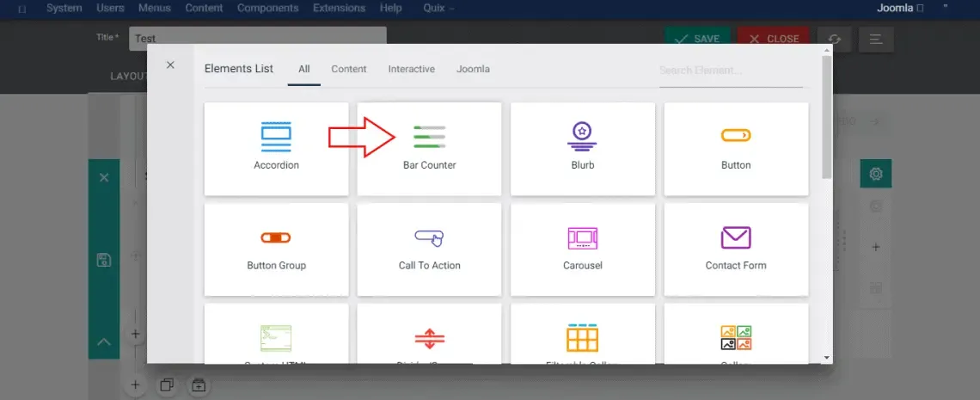Show the Joomla elements tab

[x=473, y=70]
